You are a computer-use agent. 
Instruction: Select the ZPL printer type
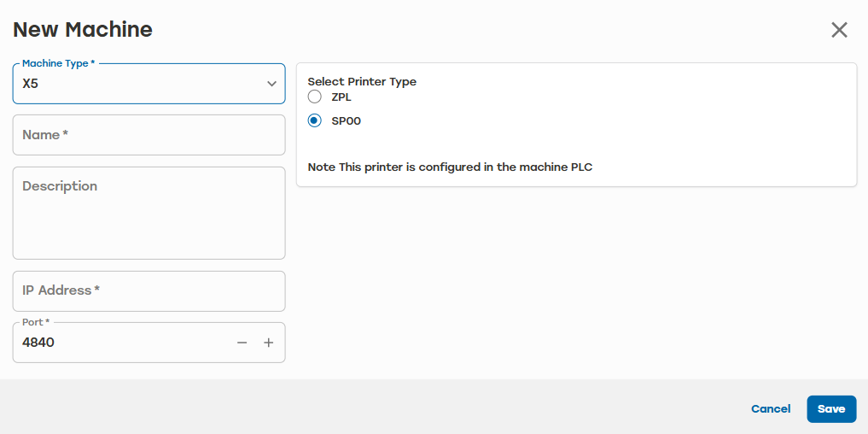314,97
